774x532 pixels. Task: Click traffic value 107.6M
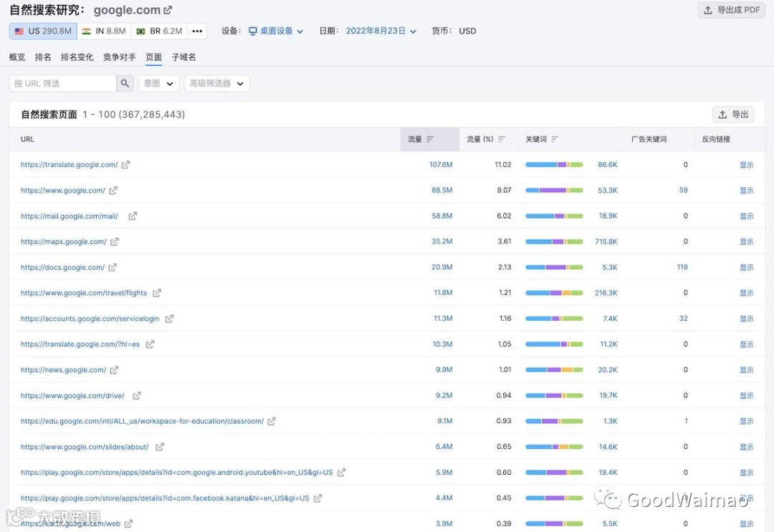(441, 165)
